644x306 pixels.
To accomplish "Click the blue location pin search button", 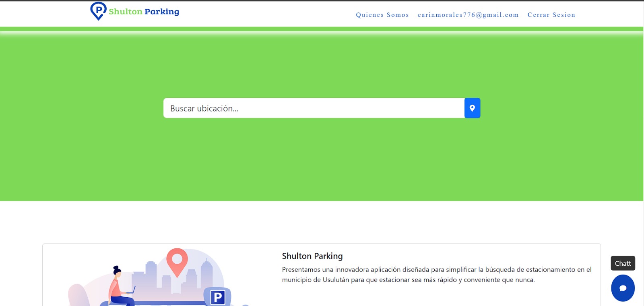I will coord(472,108).
